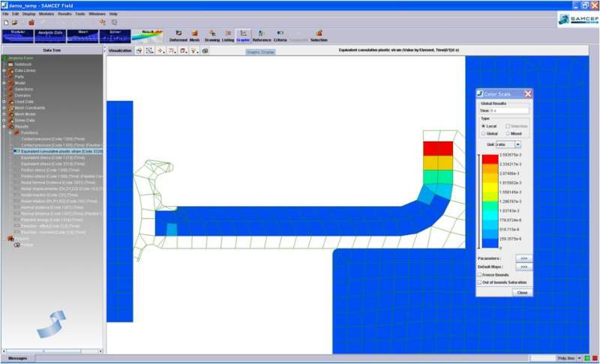Viewport: 600px width, 364px height.
Task: Expand the Mesh Model tree node
Action: (4, 114)
